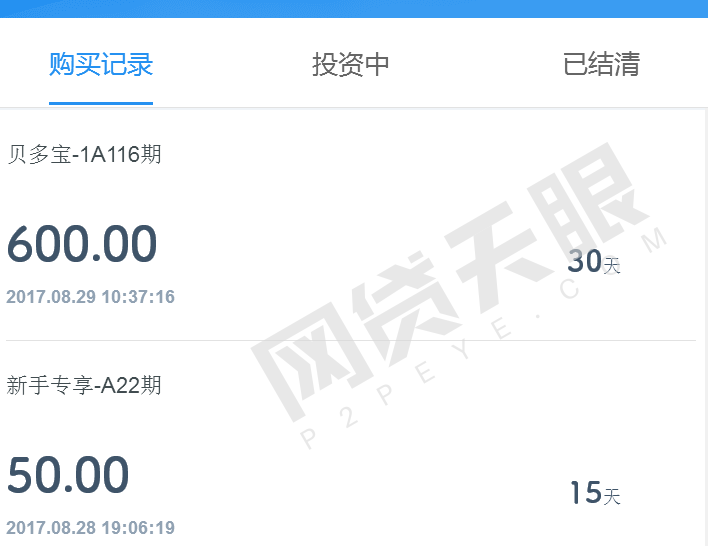
Task: Open the 投资中 tab
Action: pos(351,64)
